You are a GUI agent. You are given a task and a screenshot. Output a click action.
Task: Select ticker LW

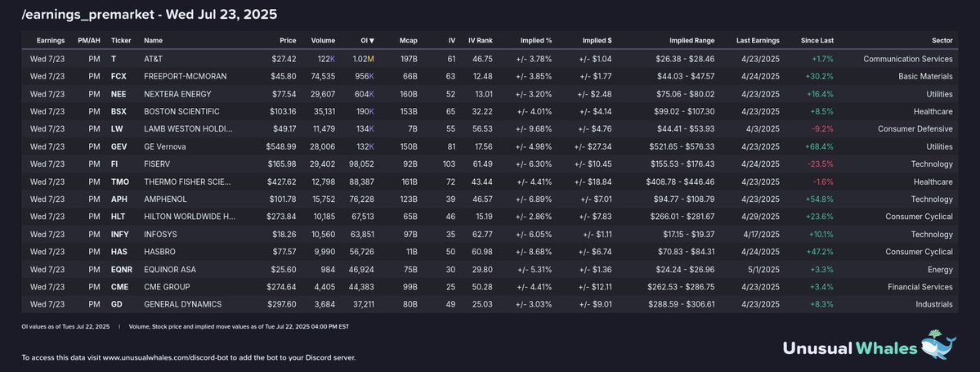pyautogui.click(x=116, y=129)
